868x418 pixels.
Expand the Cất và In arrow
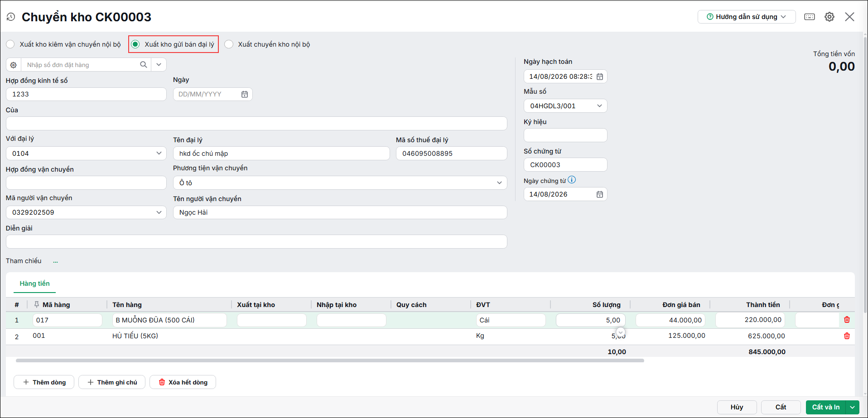pos(852,407)
